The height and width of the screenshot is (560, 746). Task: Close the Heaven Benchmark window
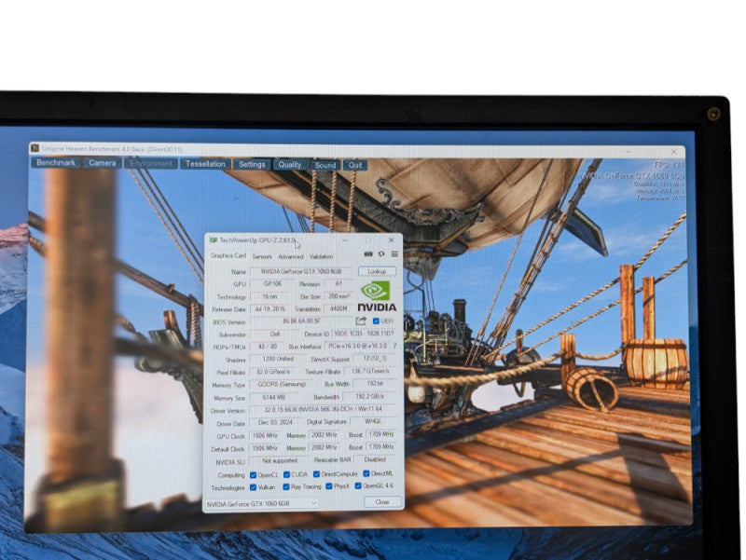673,152
